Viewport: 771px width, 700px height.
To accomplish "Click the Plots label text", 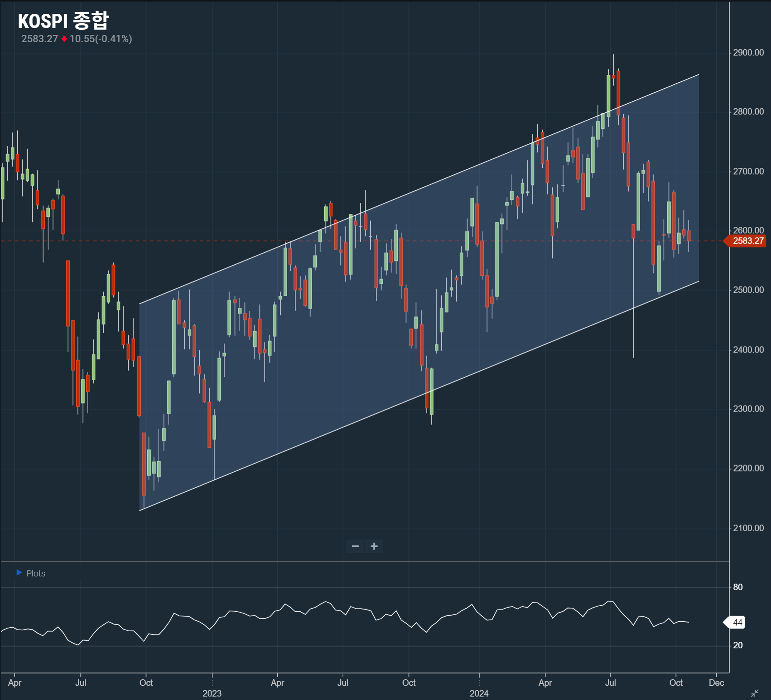I will pos(36,573).
